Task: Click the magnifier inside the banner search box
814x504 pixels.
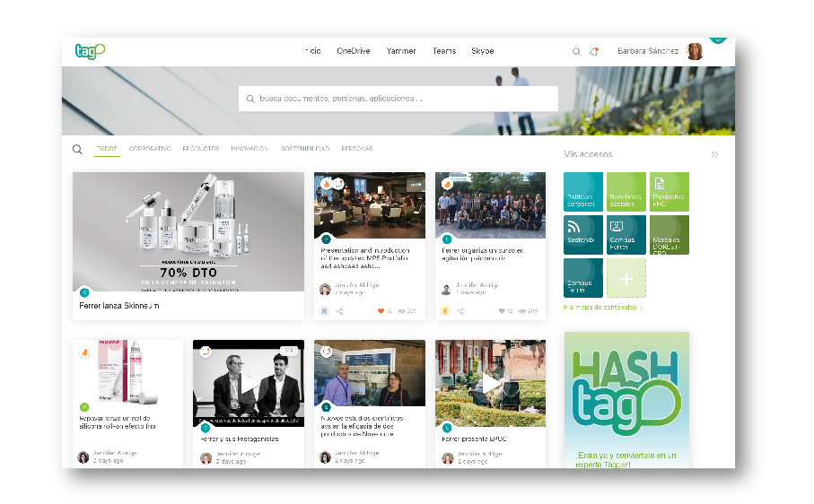Action: [x=250, y=99]
